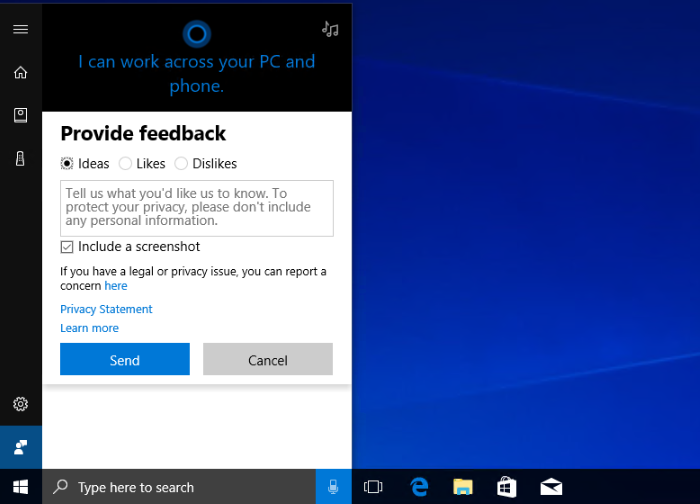Click the 'Provide feedback' heading
Screen dimensions: 700x504
(x=143, y=133)
